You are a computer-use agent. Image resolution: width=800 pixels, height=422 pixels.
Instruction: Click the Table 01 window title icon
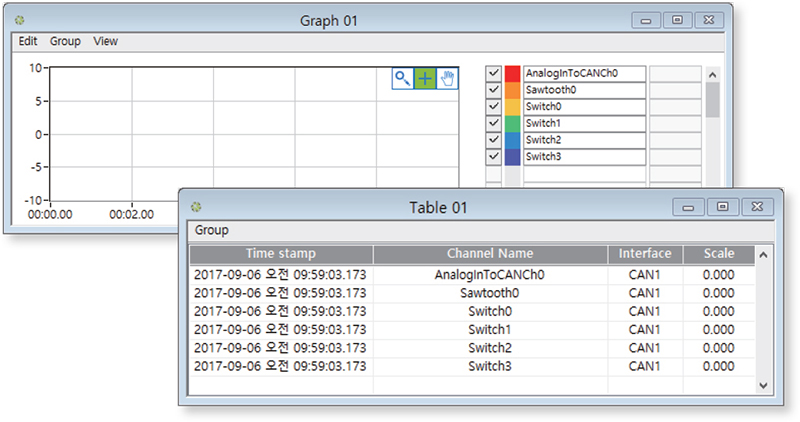point(197,207)
